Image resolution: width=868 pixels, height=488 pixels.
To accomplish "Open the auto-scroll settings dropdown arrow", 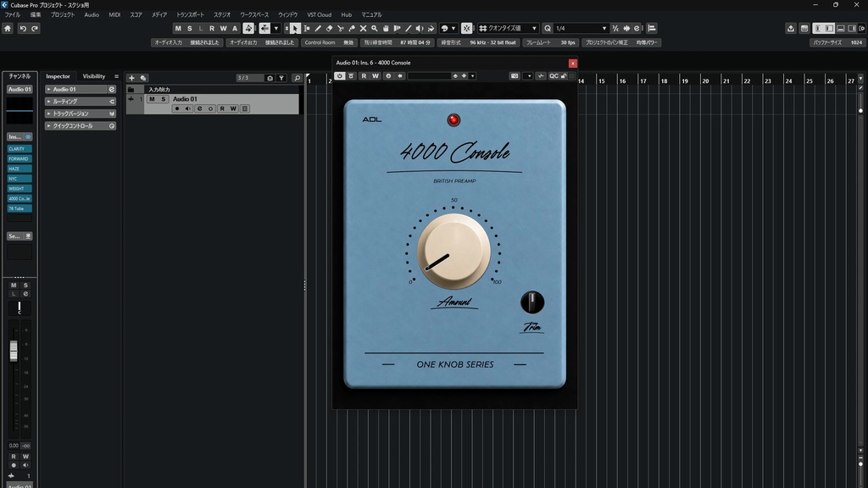I will [x=276, y=28].
